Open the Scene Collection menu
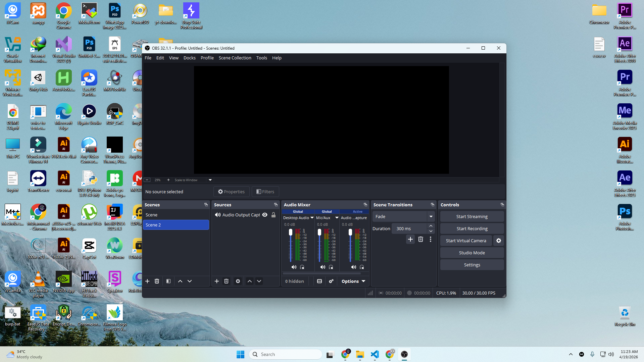Image resolution: width=644 pixels, height=362 pixels. click(x=235, y=58)
